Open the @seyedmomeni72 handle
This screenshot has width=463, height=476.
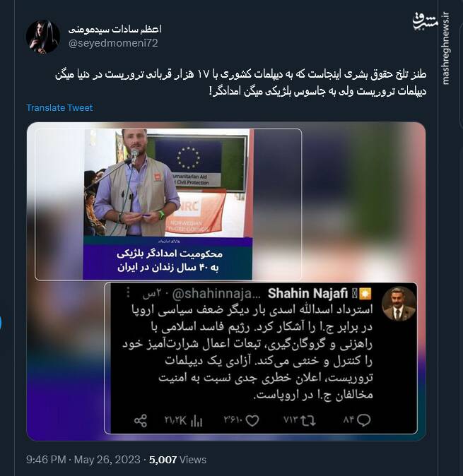click(x=113, y=43)
